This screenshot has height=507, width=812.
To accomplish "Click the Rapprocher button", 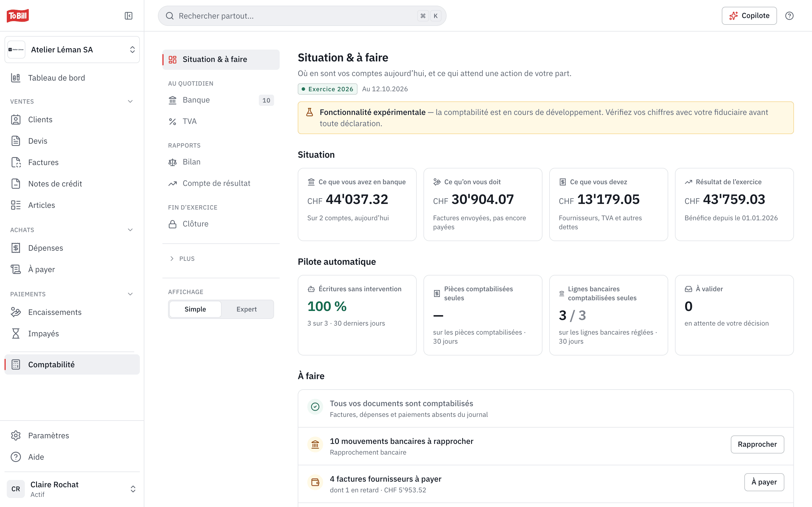I will (x=757, y=444).
